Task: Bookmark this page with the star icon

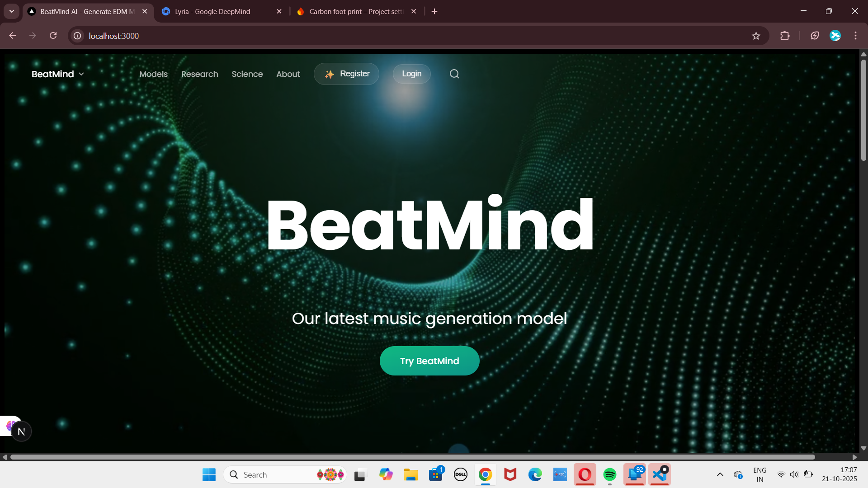Action: pyautogui.click(x=756, y=36)
